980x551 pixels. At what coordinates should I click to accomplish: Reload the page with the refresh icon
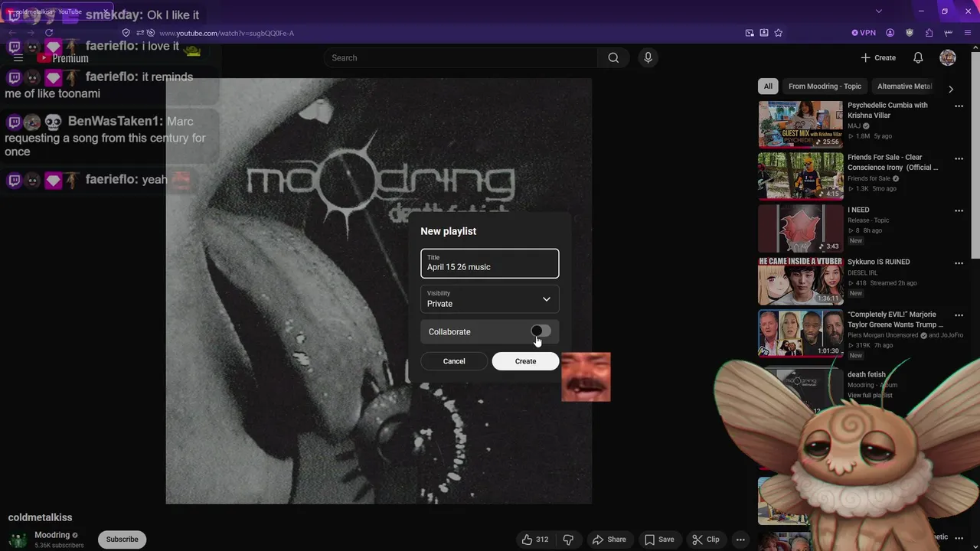(x=49, y=33)
